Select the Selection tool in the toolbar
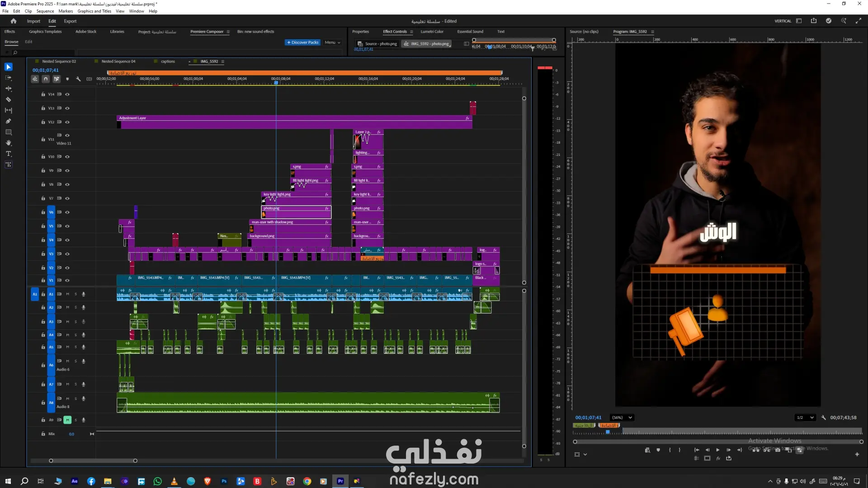The width and height of the screenshot is (868, 488). (9, 67)
